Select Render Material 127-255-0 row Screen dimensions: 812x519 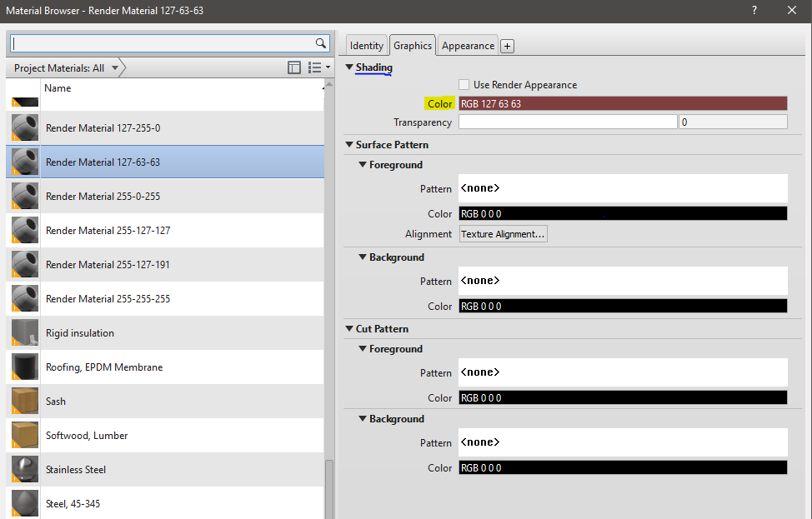point(165,127)
